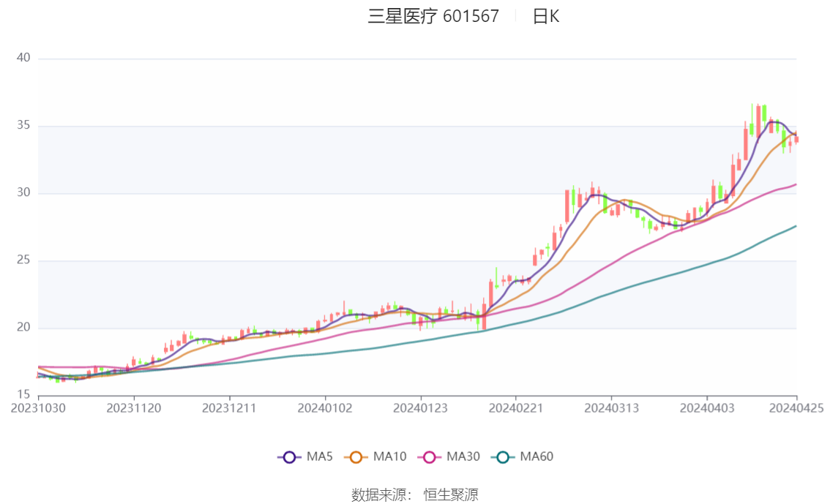This screenshot has height=504, width=830.
Task: Click the x-axis date label 20240313
Action: pyautogui.click(x=611, y=408)
